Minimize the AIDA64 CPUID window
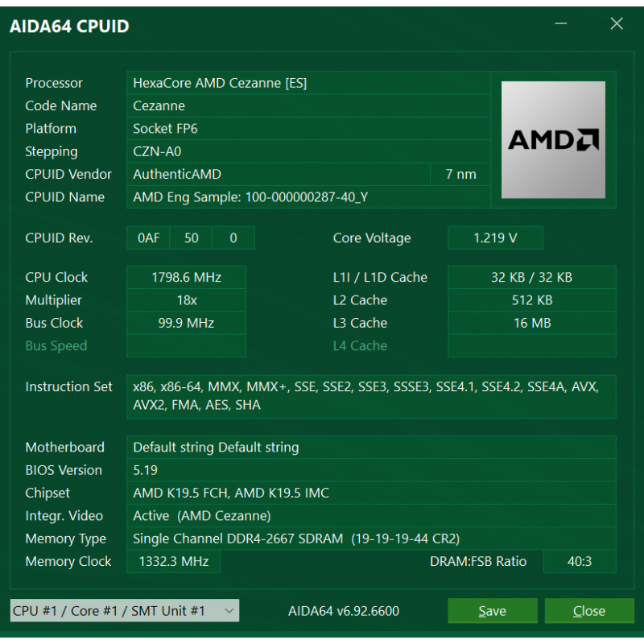Viewport: 644px width, 644px height. tap(560, 23)
